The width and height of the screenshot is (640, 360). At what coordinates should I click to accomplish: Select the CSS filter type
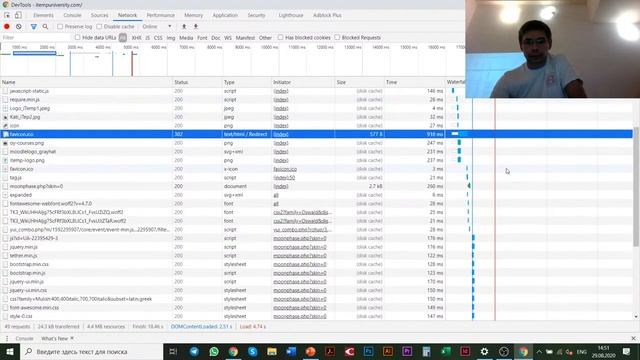click(158, 38)
